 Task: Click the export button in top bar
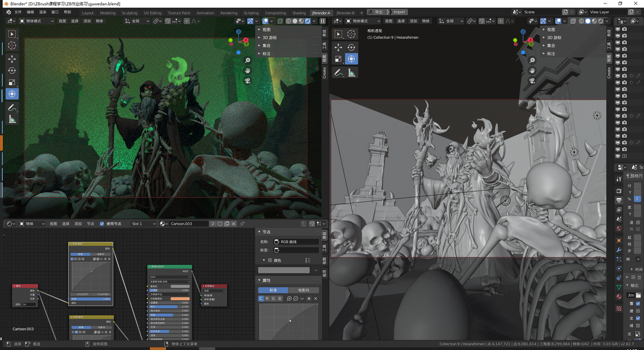coord(376,12)
